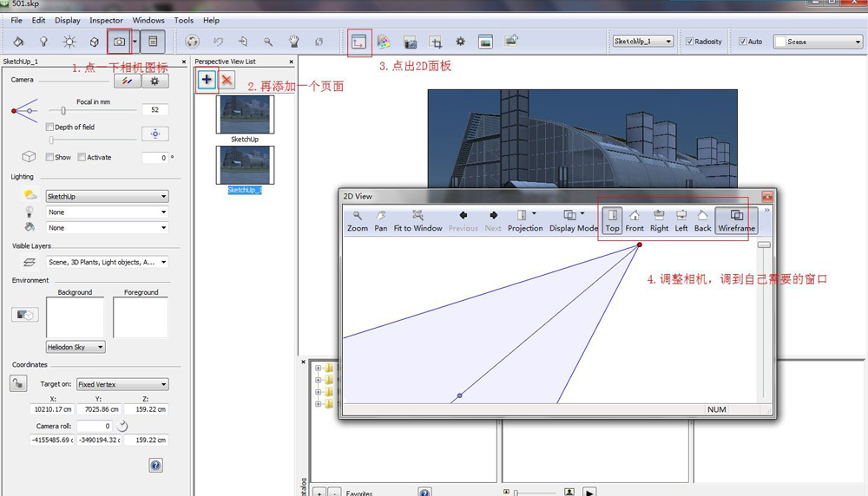Screen dimensions: 868x496
Task: Click the Projection button in 2D View
Action: [x=525, y=220]
